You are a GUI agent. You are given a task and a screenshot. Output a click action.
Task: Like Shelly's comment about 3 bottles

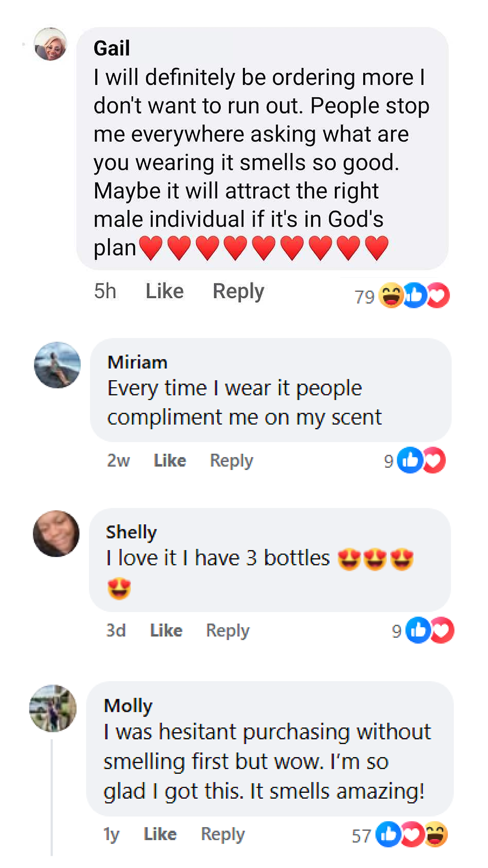pos(166,630)
